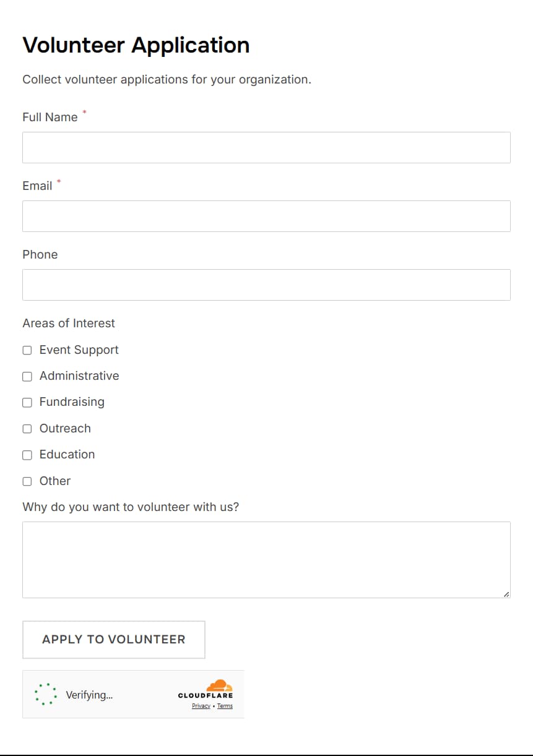This screenshot has height=756, width=533.
Task: Click the Volunteer Application heading
Action: click(136, 45)
